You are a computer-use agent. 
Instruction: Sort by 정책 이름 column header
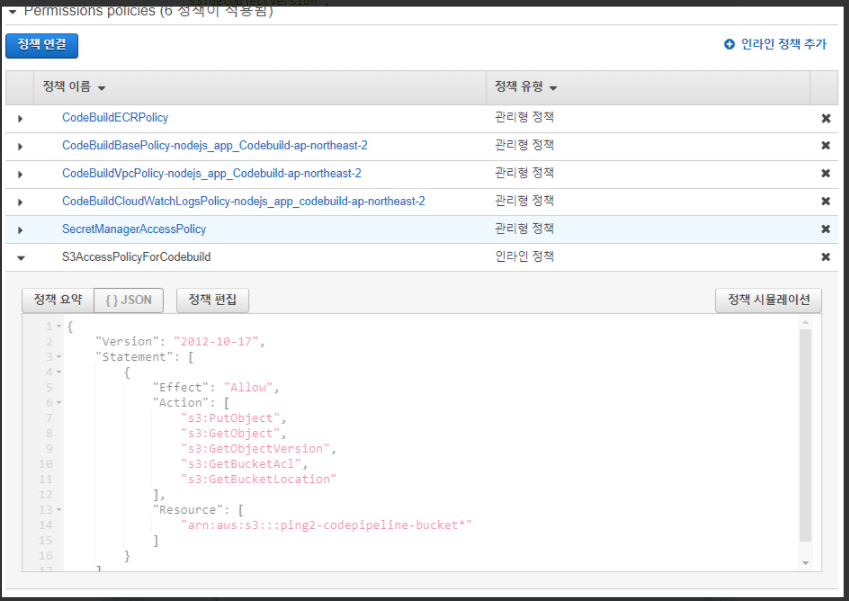click(74, 87)
